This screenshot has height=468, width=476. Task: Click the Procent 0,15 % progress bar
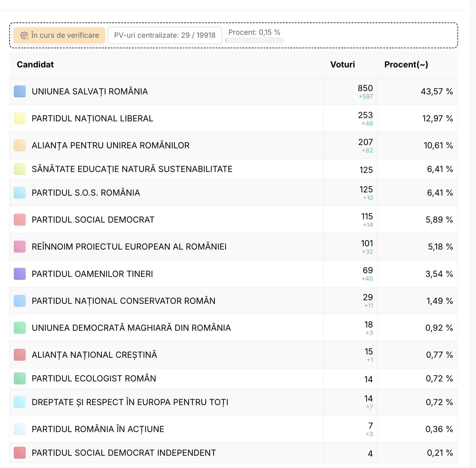coord(255,40)
